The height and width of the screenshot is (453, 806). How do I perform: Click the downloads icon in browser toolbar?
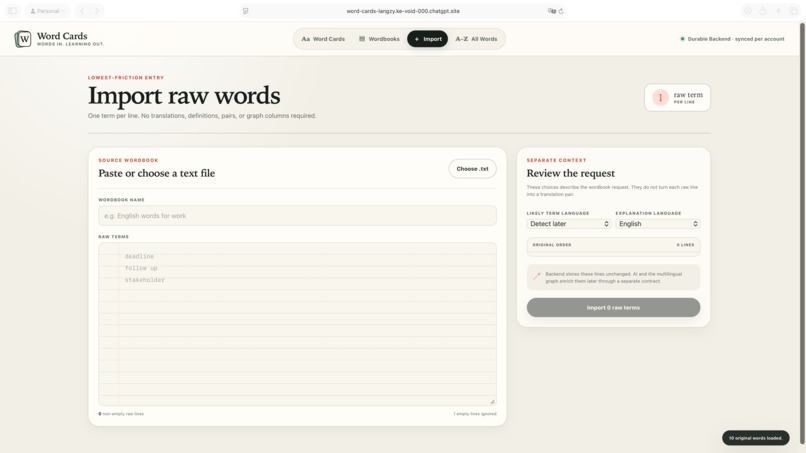pos(748,11)
